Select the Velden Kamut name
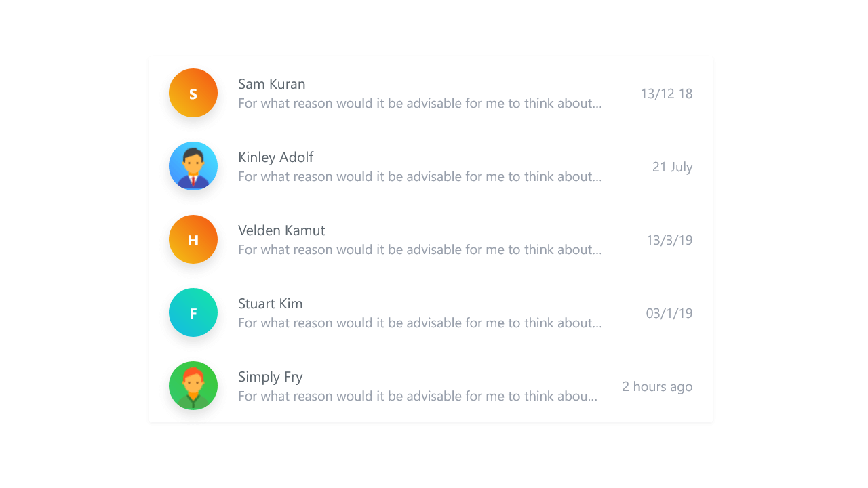This screenshot has width=868, height=488. (281, 230)
